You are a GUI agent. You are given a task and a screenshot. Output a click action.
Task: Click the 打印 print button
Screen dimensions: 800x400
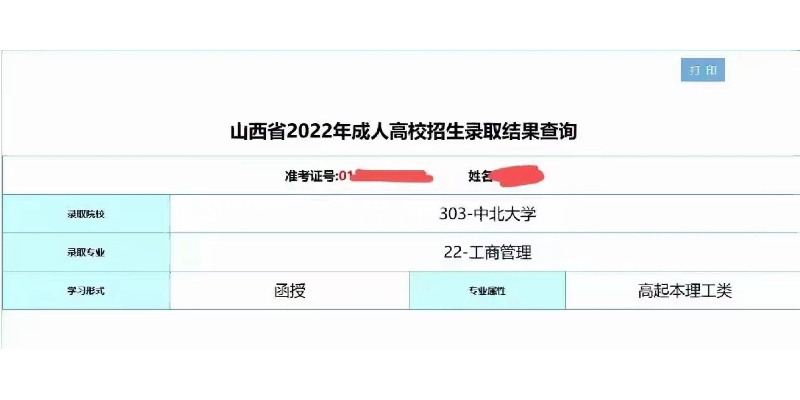[x=702, y=70]
